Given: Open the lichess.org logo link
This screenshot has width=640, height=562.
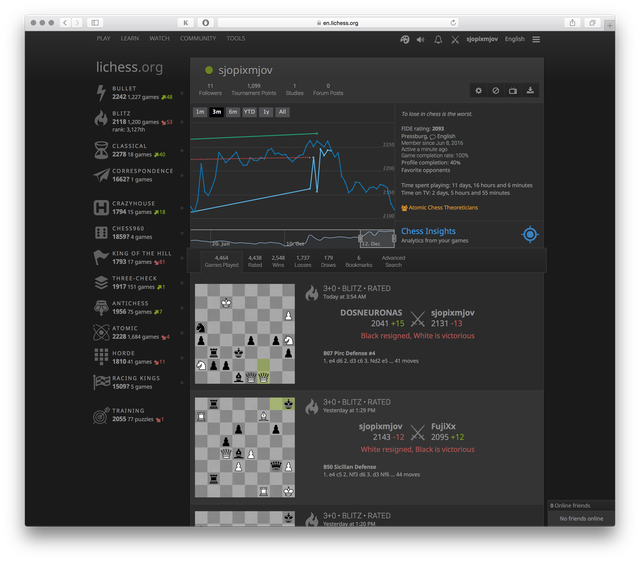Looking at the screenshot, I should [x=129, y=67].
